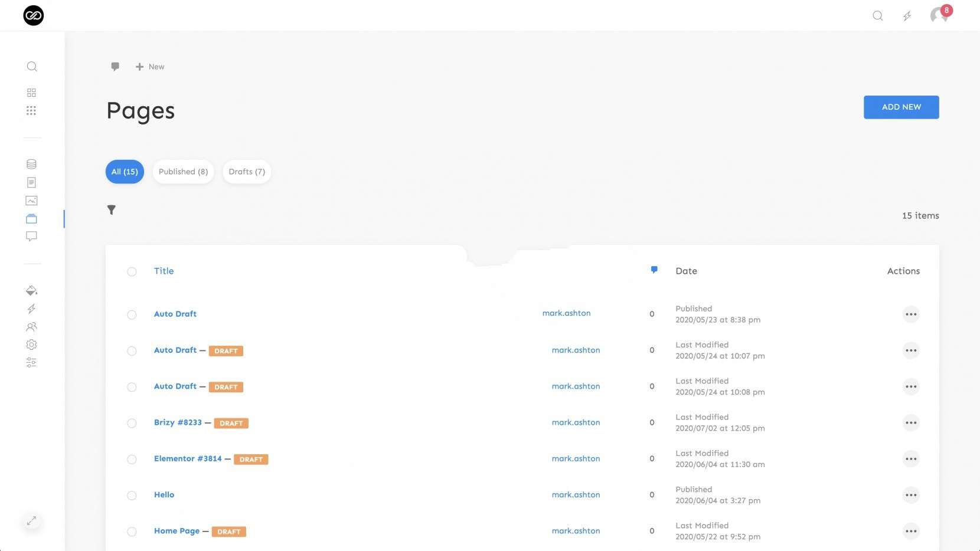Open the user avatar with notification badge
Screen dimensions: 980x551
[x=939, y=15]
